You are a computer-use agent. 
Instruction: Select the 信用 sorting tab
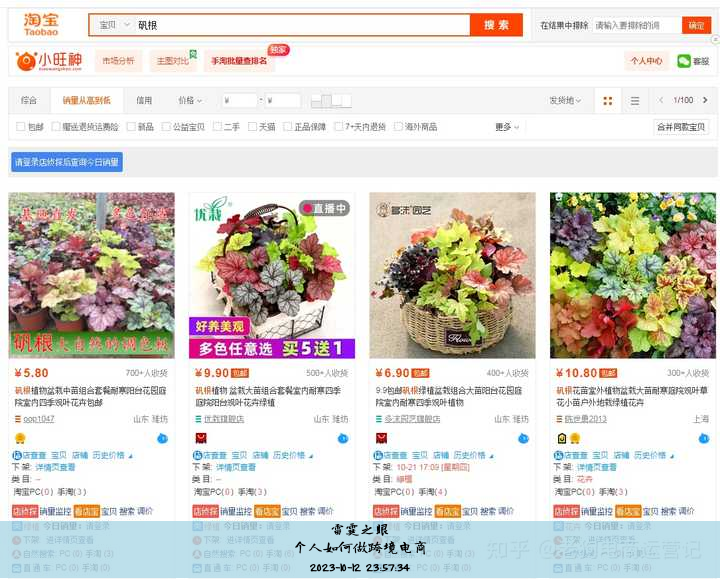click(x=144, y=101)
